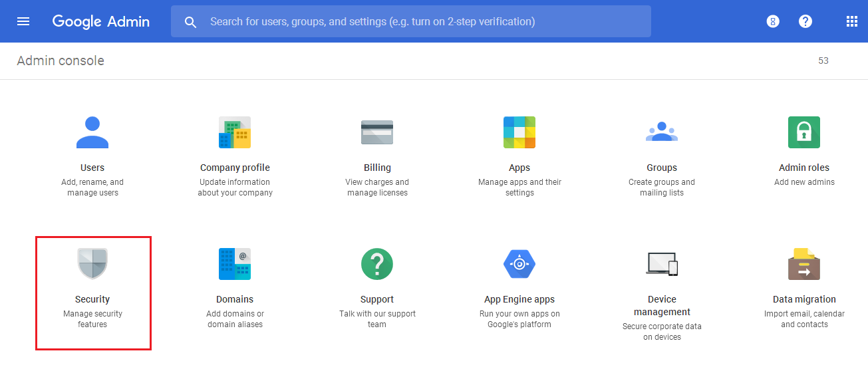Click the Security shield icon
This screenshot has height=381, width=868.
tap(92, 264)
